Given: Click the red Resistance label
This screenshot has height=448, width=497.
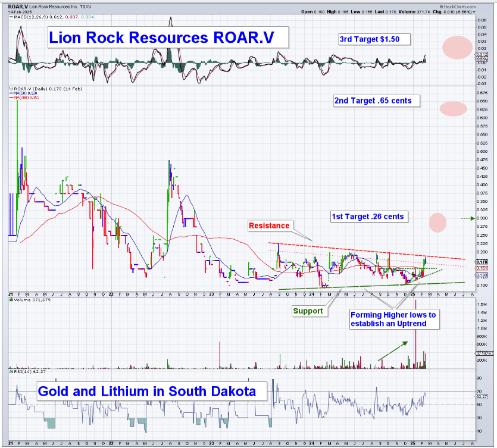Looking at the screenshot, I should point(270,225).
